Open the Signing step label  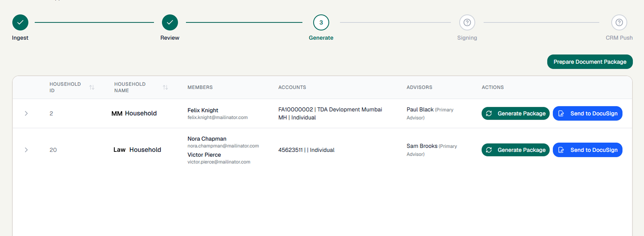pos(467,38)
